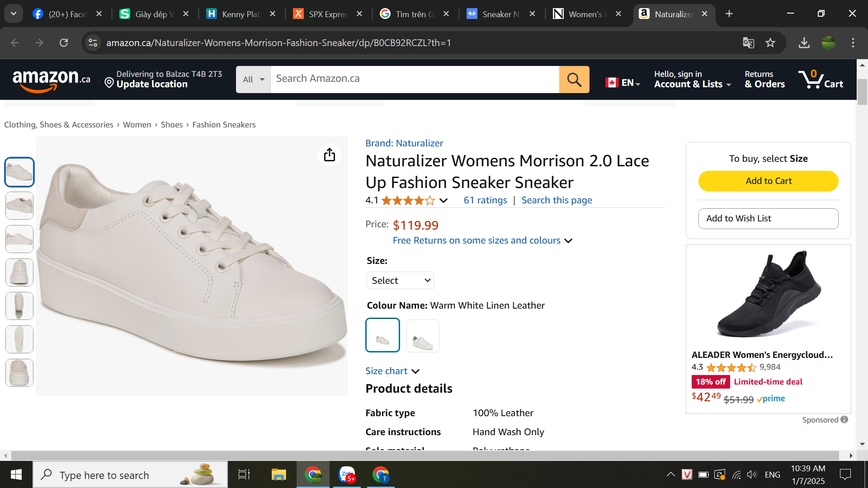Open File Explorer from the taskbar
The image size is (868, 488).
tap(278, 474)
